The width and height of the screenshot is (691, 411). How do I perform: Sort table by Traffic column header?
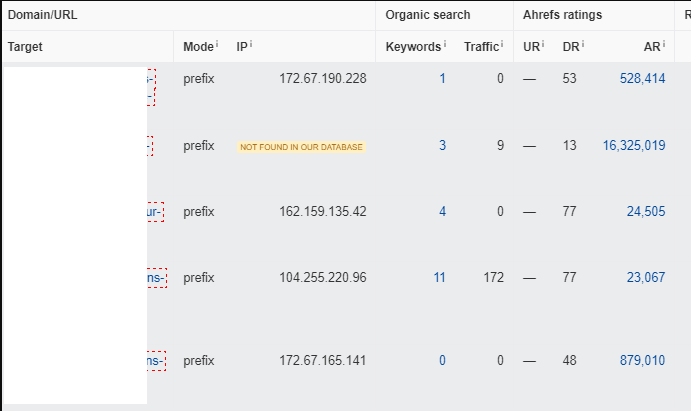tap(481, 47)
